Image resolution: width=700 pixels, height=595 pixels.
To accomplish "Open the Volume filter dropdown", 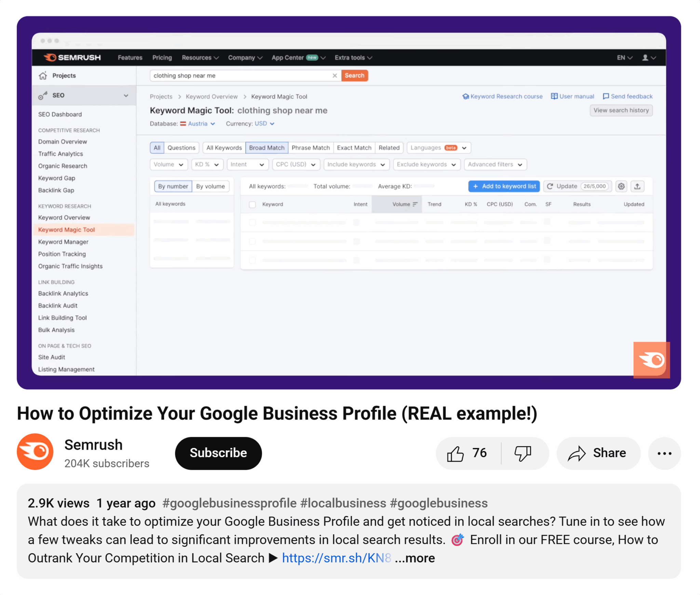I will coord(169,164).
